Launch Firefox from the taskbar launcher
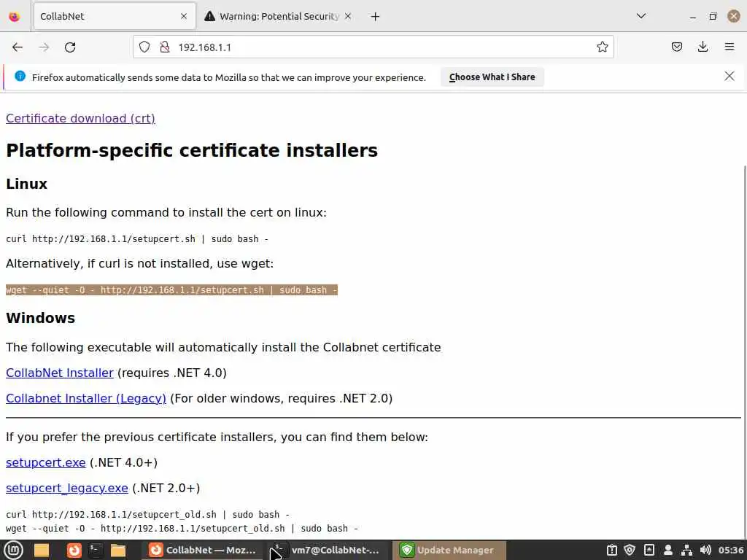747x560 pixels. [x=74, y=550]
